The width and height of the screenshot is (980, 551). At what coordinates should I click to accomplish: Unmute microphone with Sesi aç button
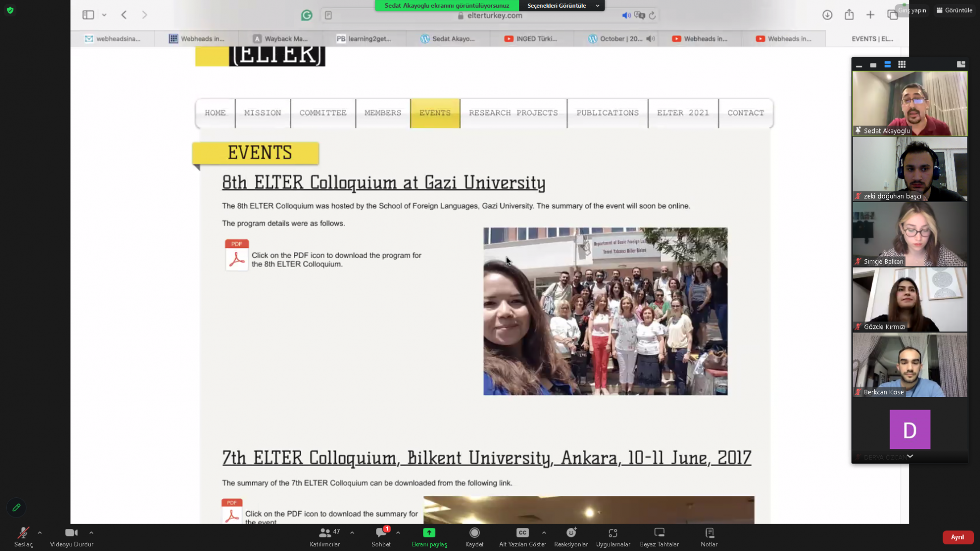pyautogui.click(x=23, y=537)
